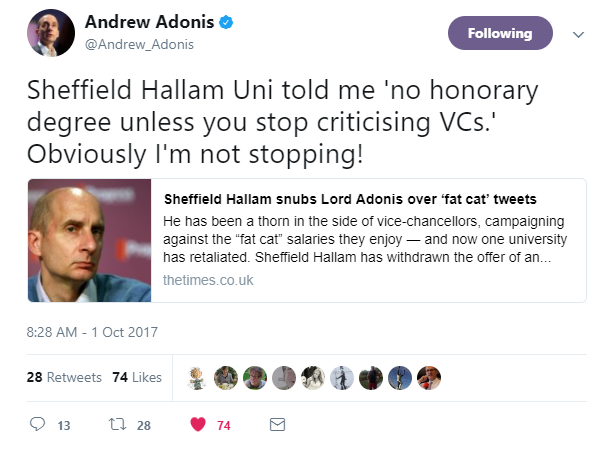The width and height of the screenshot is (609, 462).
Task: Open the article preview photo
Action: coord(90,240)
